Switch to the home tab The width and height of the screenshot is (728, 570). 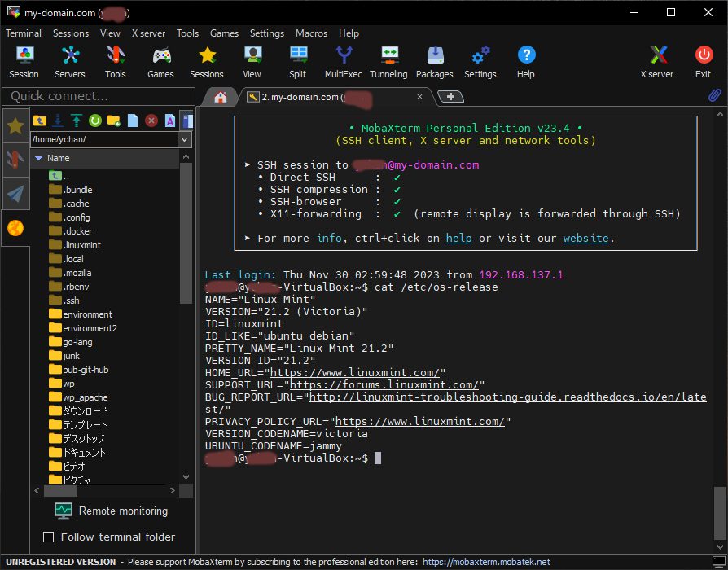pyautogui.click(x=220, y=97)
